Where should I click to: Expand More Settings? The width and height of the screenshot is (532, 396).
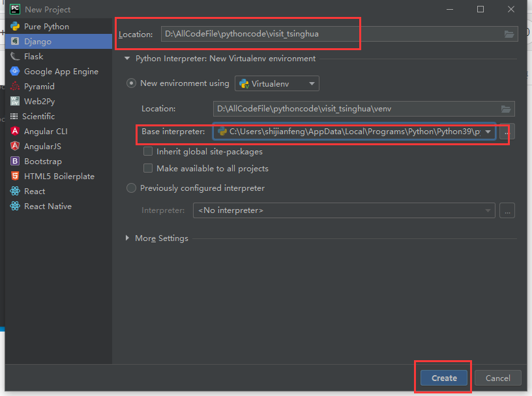127,238
